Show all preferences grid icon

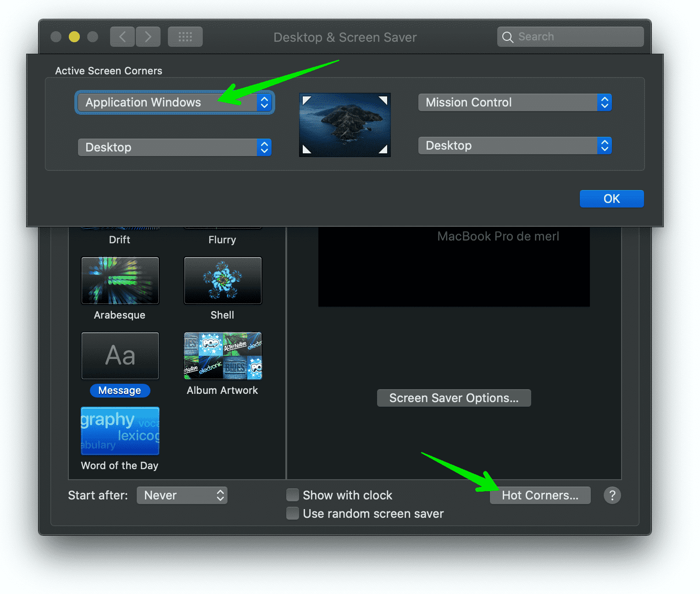click(x=185, y=37)
